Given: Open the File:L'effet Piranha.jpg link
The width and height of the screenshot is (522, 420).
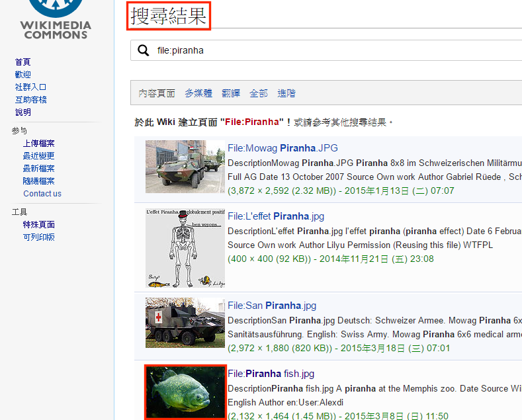Looking at the screenshot, I should 276,216.
